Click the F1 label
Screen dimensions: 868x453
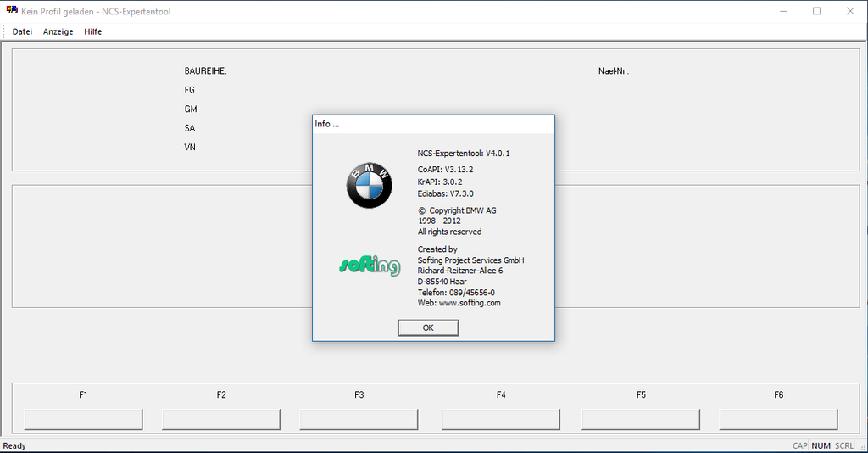tap(83, 394)
